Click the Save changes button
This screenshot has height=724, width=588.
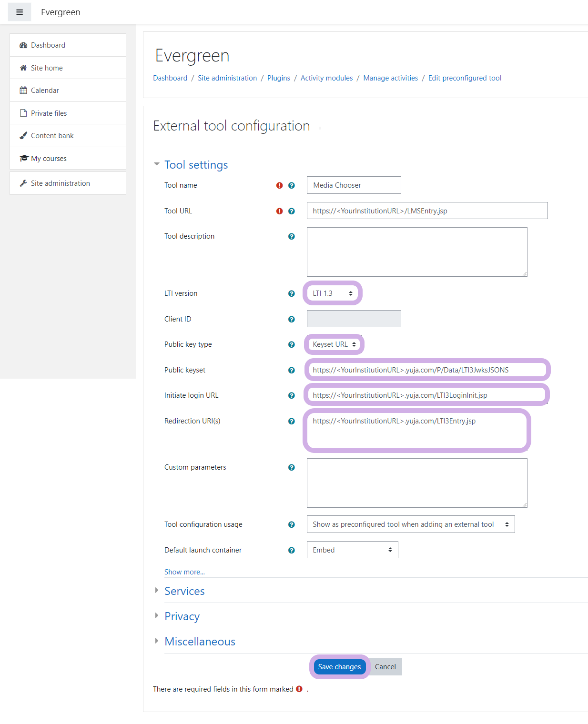(340, 667)
